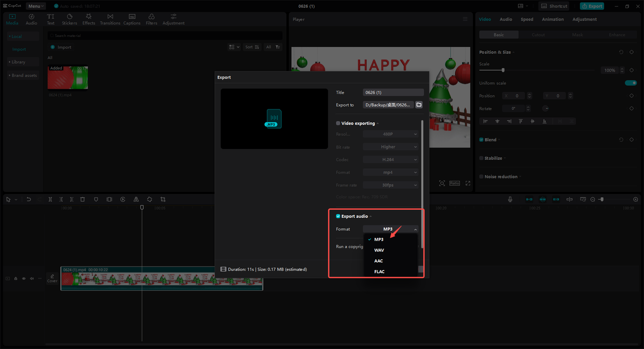
Task: Open the Menu dropdown at top left
Action: [x=36, y=6]
